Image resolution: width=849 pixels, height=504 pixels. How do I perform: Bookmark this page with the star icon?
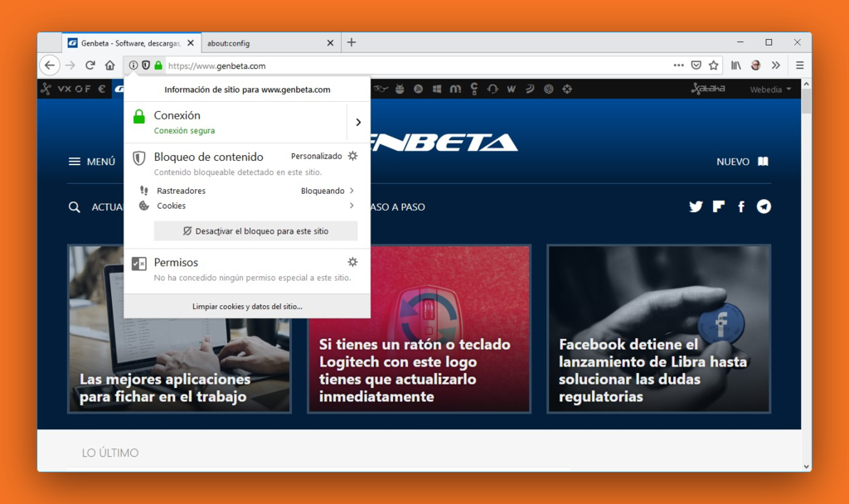713,65
